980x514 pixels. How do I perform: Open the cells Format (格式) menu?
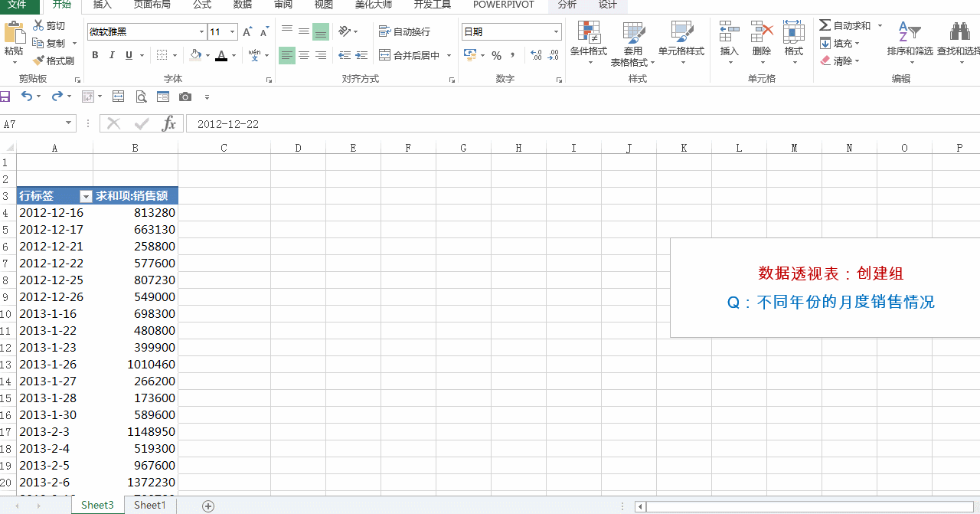point(794,41)
